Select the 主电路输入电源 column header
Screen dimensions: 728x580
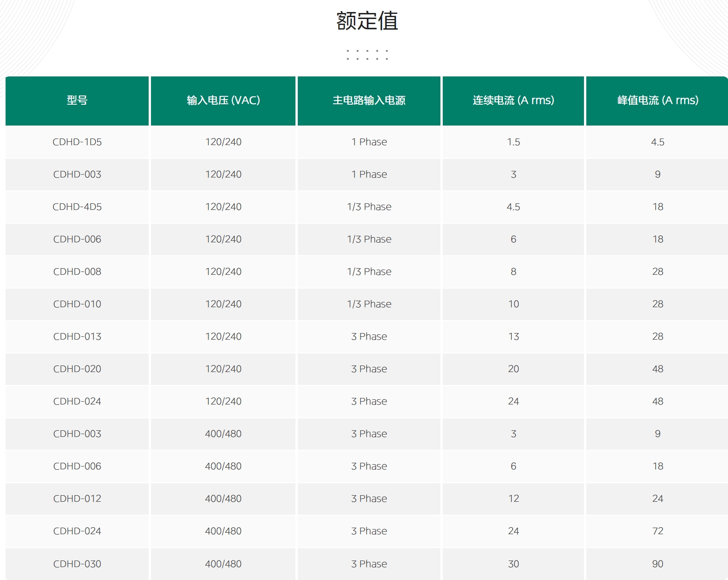(x=369, y=101)
